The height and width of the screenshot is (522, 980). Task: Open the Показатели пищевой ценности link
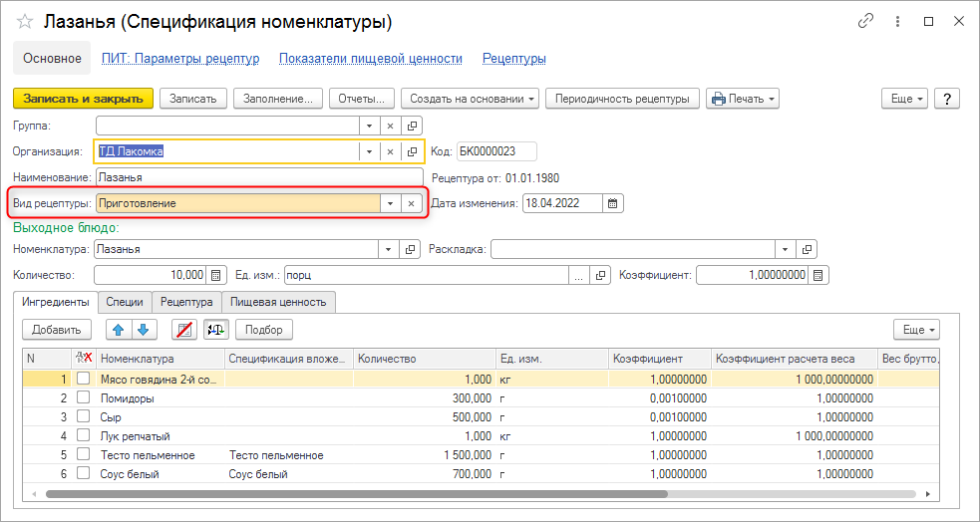(x=371, y=59)
